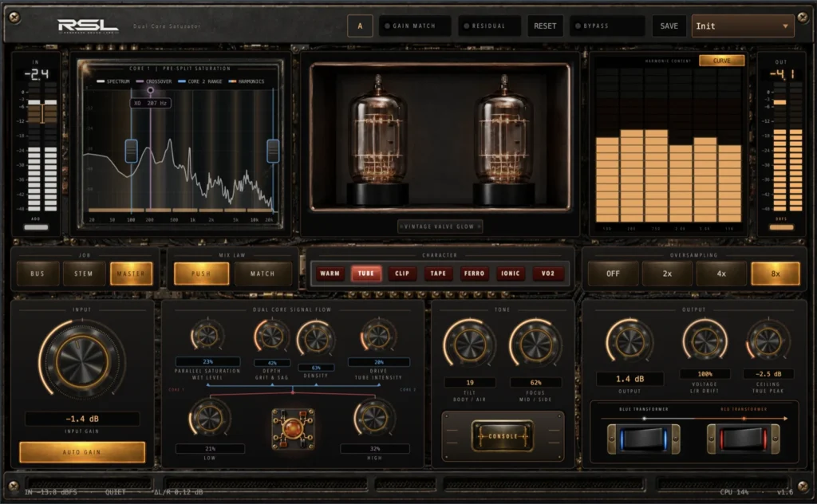Toggle A/B state with the A button
The image size is (817, 504).
[x=360, y=26]
